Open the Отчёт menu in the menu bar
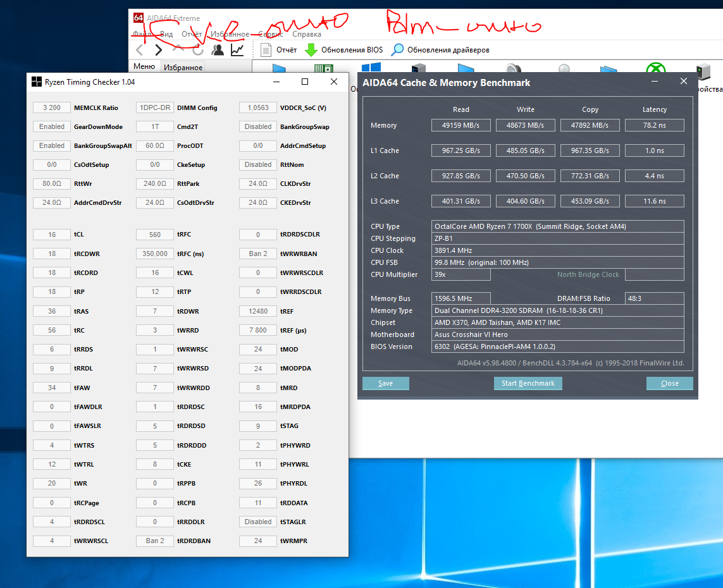The height and width of the screenshot is (588, 723). click(192, 34)
